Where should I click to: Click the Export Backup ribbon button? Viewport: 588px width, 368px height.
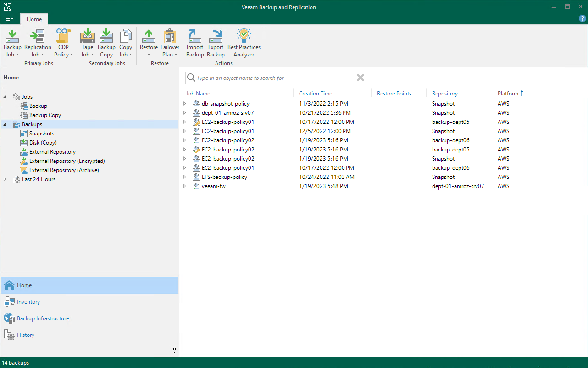(216, 43)
